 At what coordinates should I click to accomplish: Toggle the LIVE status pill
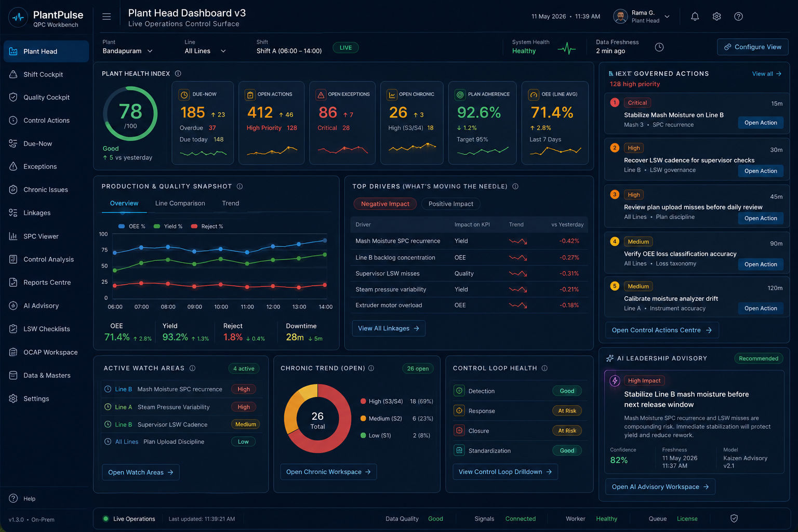point(345,48)
